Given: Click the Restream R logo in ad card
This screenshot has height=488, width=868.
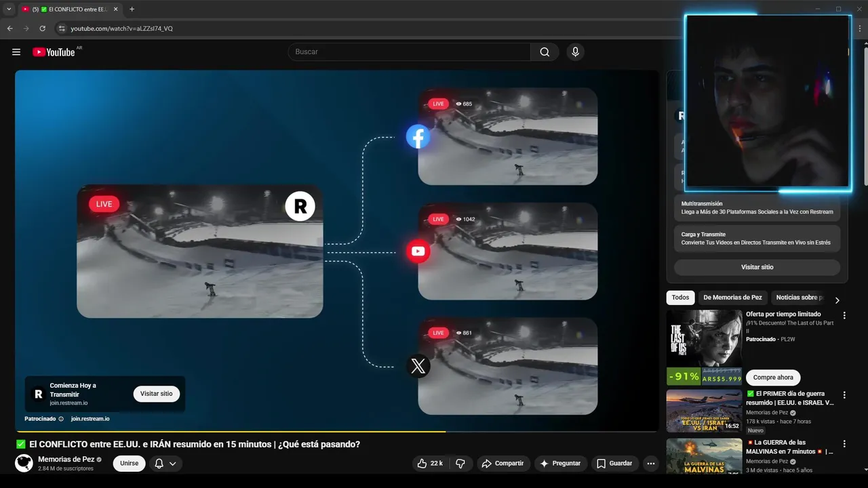Looking at the screenshot, I should click(38, 394).
